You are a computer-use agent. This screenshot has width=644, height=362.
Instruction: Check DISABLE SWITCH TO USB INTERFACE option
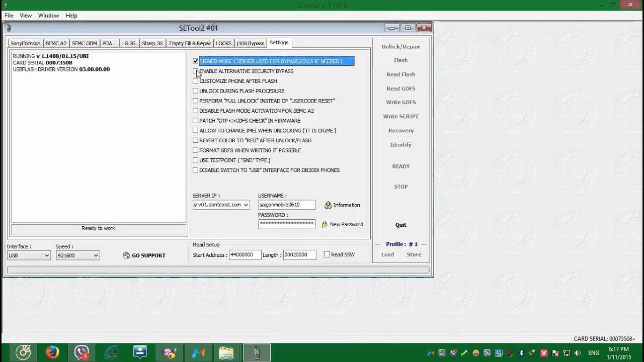coord(196,170)
